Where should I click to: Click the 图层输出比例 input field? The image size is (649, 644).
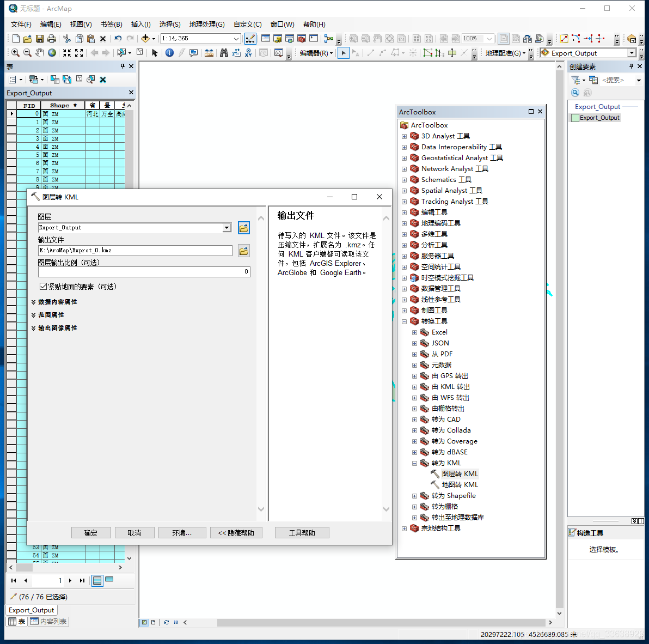click(x=144, y=272)
